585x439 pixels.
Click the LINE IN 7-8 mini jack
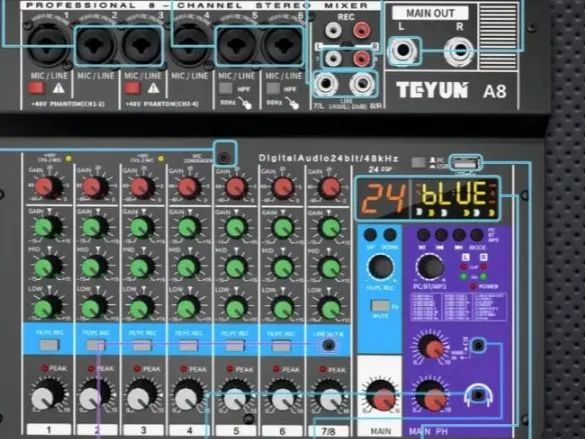tap(328, 345)
